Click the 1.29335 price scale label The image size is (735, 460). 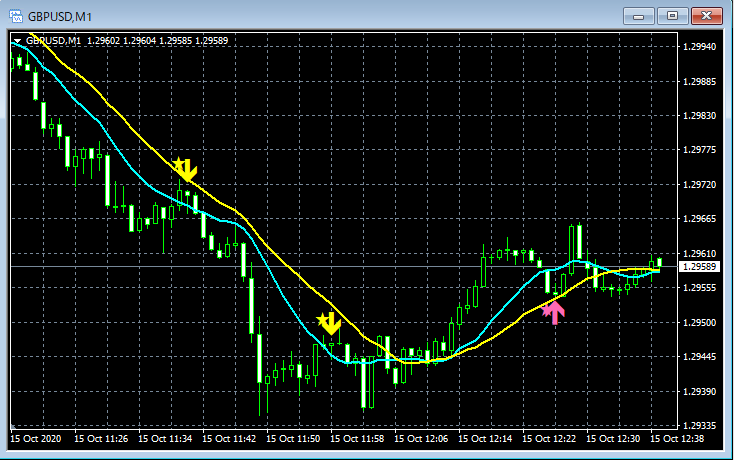pyautogui.click(x=699, y=426)
